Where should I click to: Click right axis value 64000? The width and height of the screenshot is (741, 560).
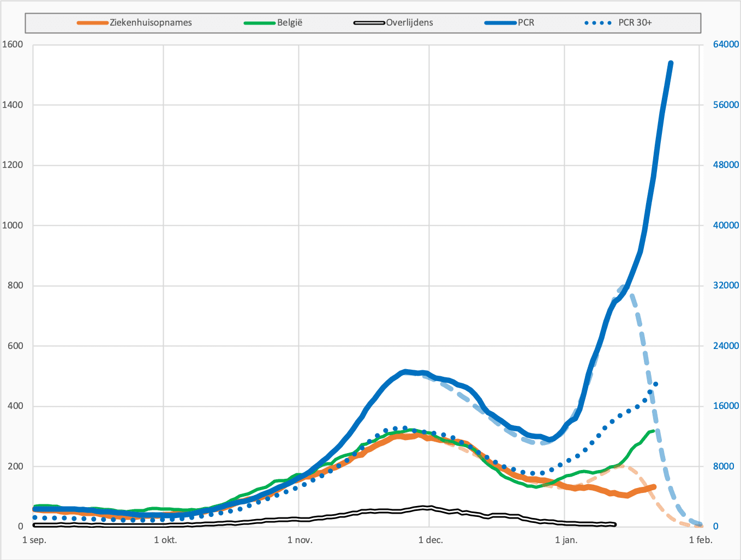(726, 44)
